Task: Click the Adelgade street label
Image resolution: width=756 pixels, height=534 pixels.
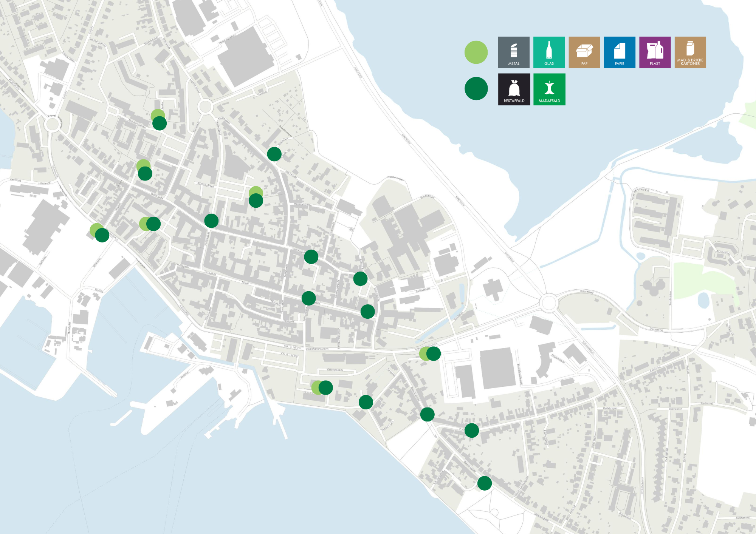Action: (289, 321)
